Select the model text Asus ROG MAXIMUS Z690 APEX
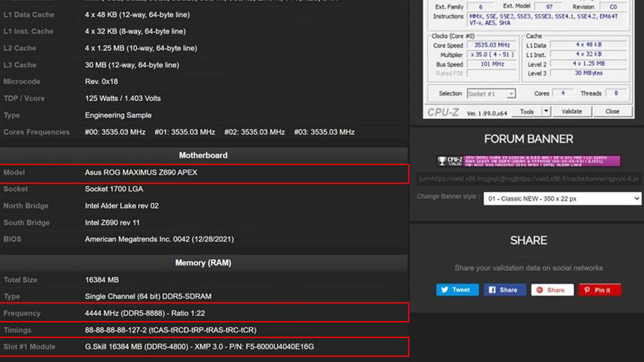The image size is (644, 362). [x=141, y=172]
